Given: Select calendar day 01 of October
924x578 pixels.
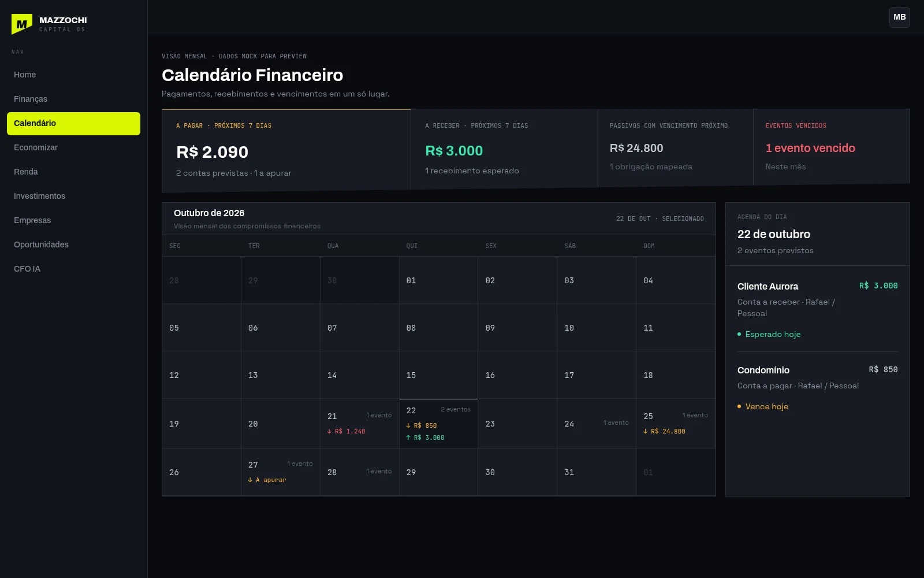Looking at the screenshot, I should click(x=438, y=280).
